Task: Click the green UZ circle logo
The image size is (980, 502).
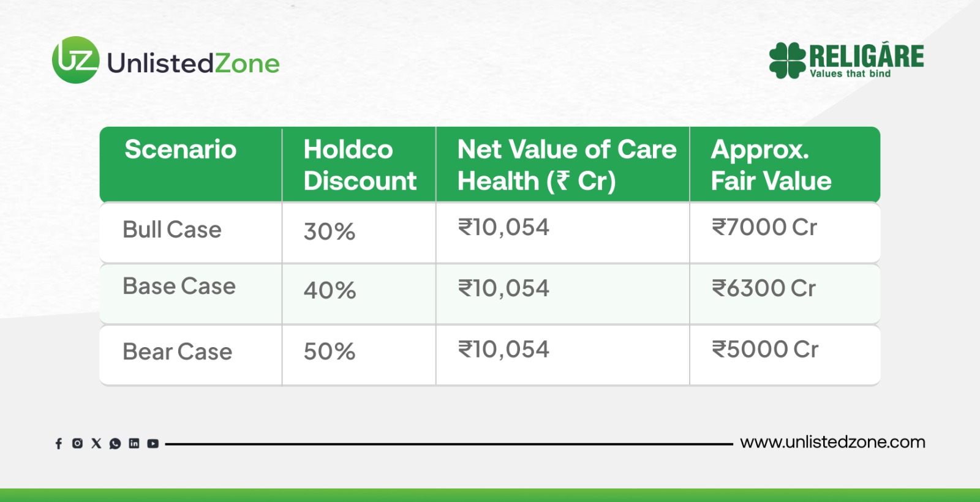Action: [75, 60]
